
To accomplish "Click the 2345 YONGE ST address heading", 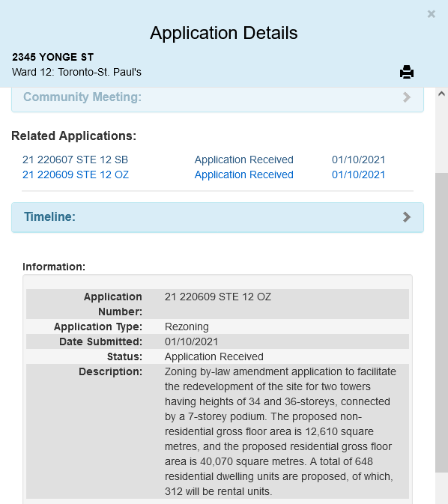I will click(52, 57).
